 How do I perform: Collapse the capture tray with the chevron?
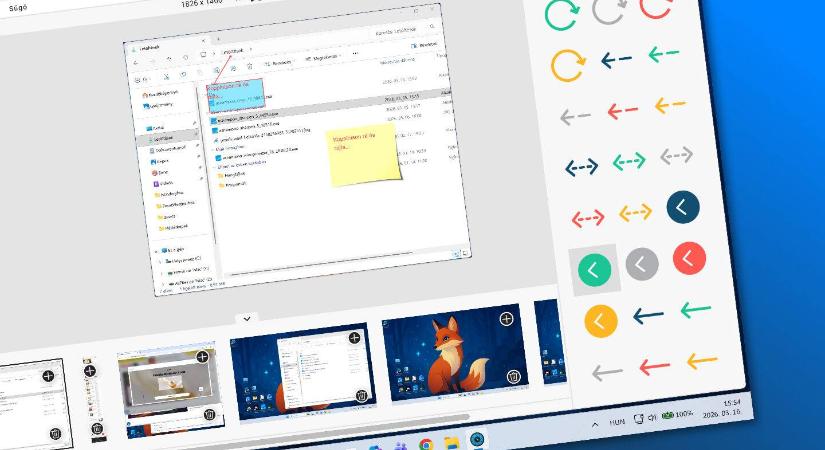[247, 318]
